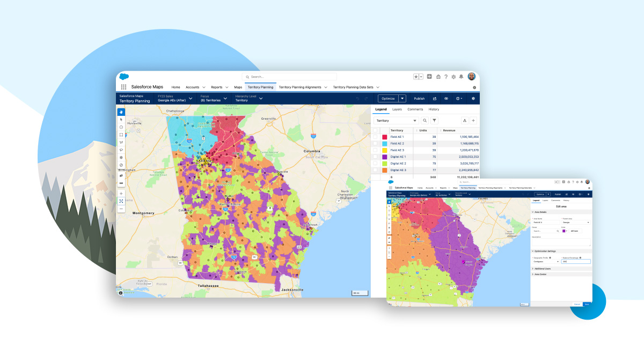
Task: Check the Digital AE 1 row checkbox
Action: pyautogui.click(x=375, y=157)
